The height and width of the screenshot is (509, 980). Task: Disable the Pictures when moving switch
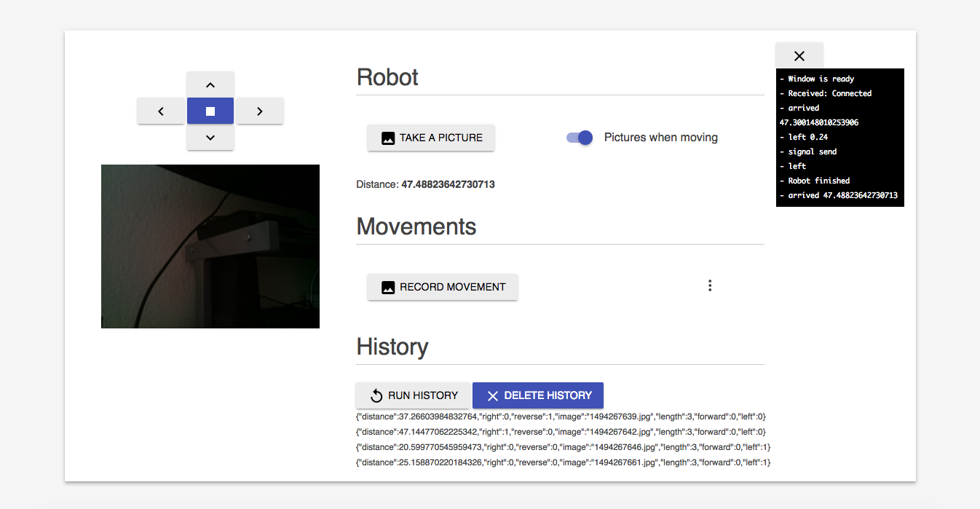(x=580, y=138)
